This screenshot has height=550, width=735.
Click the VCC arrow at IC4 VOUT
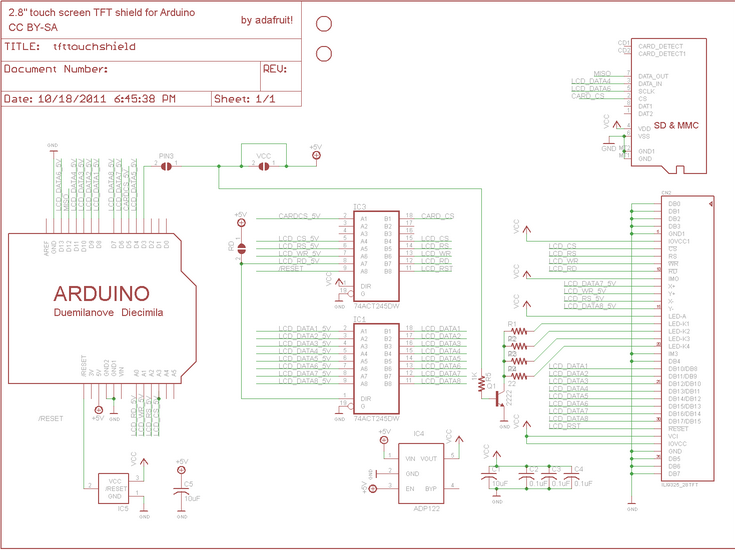[459, 440]
